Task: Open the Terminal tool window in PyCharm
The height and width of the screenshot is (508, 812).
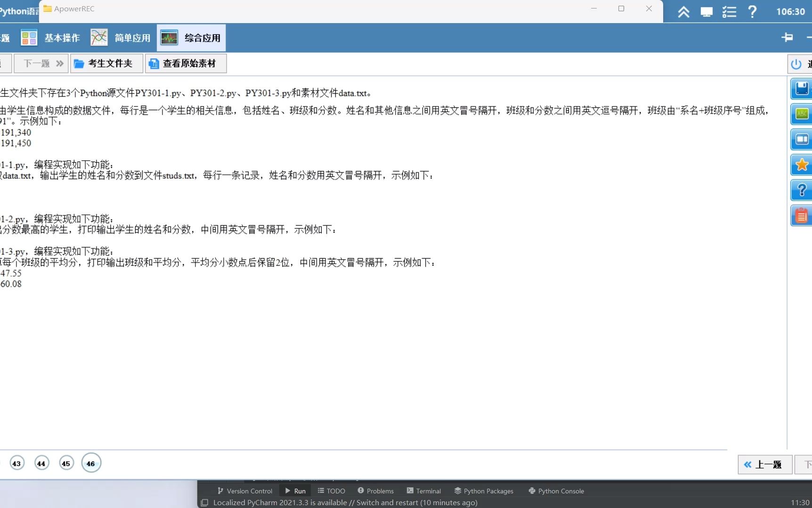Action: pos(423,491)
